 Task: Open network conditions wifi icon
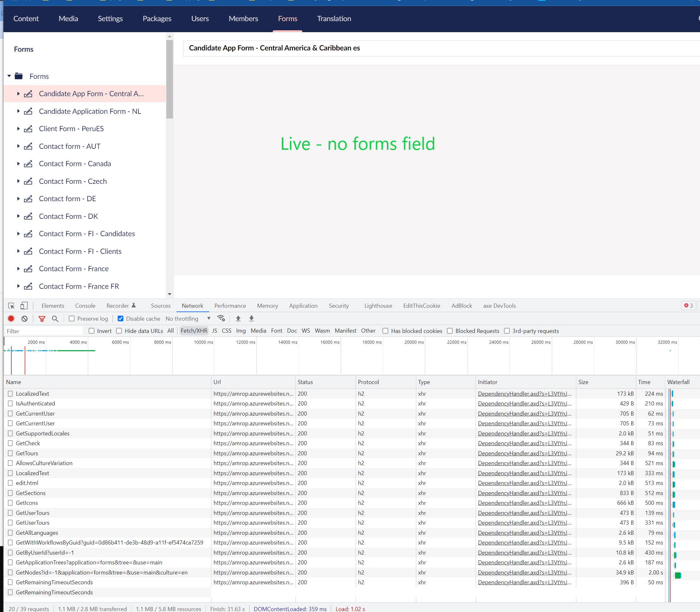coord(221,319)
